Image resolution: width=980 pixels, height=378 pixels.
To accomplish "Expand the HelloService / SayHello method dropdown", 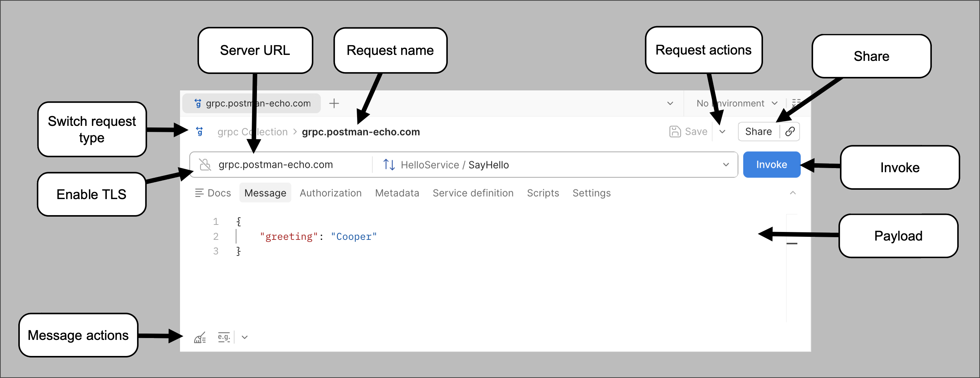I will [726, 164].
